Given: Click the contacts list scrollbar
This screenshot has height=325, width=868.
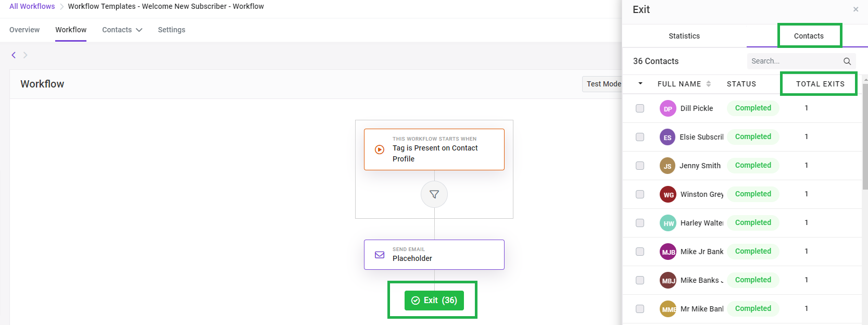Looking at the screenshot, I should pos(865,135).
